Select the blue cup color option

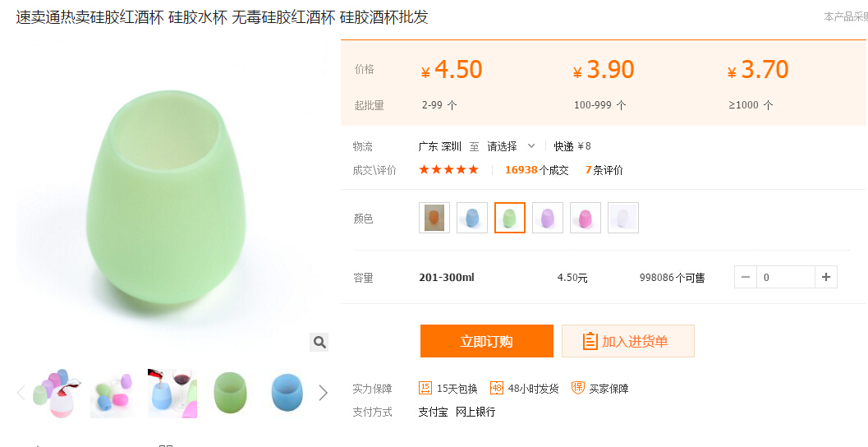pos(472,218)
